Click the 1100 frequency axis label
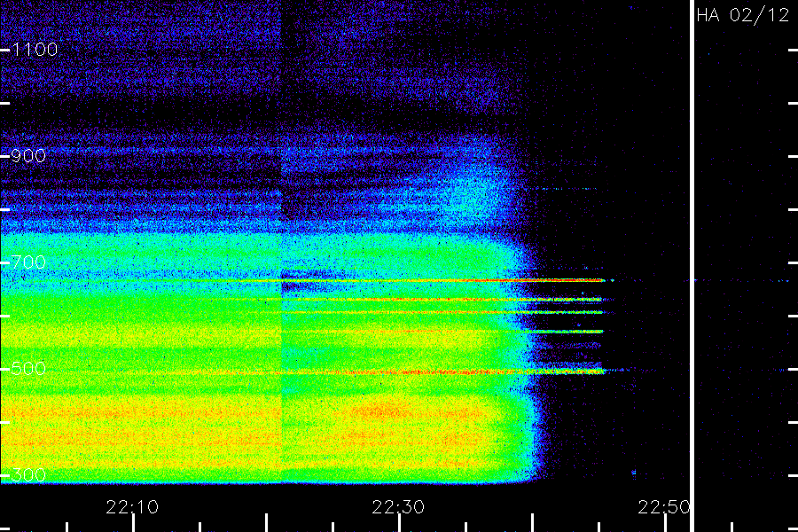The image size is (798, 532). pyautogui.click(x=35, y=50)
